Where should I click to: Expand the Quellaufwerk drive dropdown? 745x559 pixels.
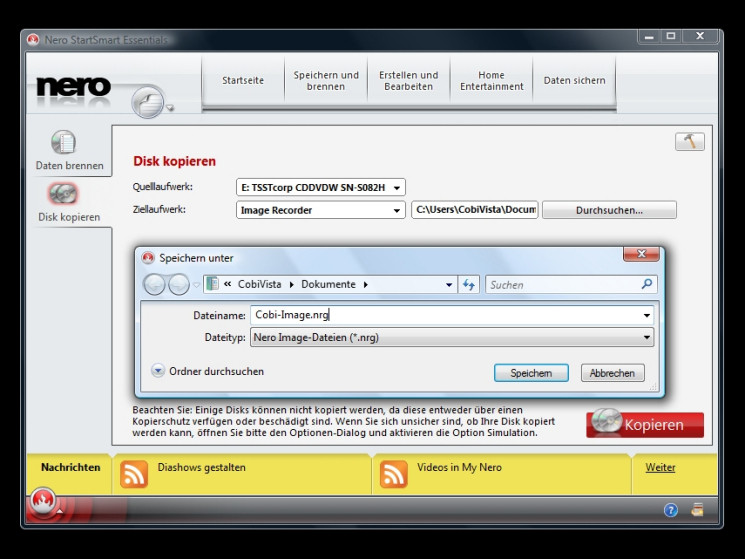(x=396, y=188)
